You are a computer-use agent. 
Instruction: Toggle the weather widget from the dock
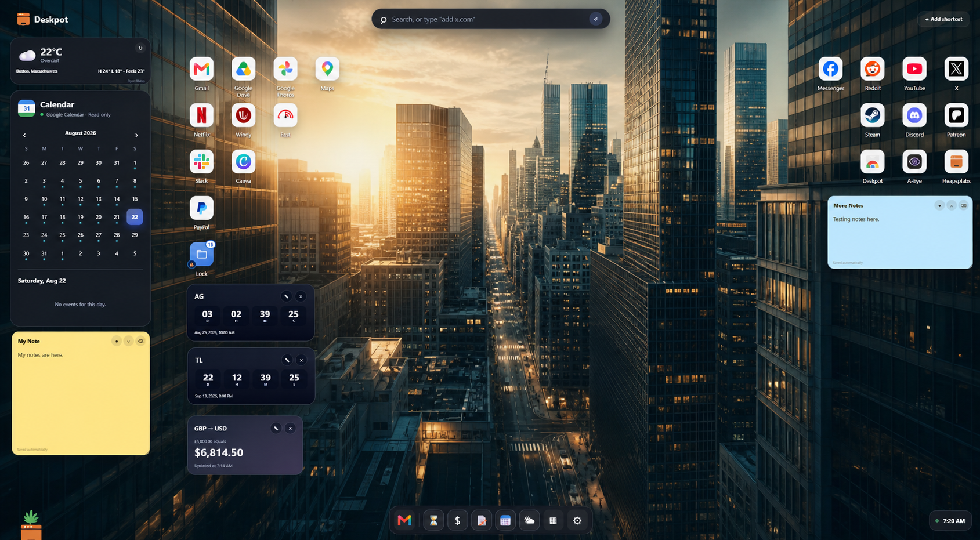529,520
